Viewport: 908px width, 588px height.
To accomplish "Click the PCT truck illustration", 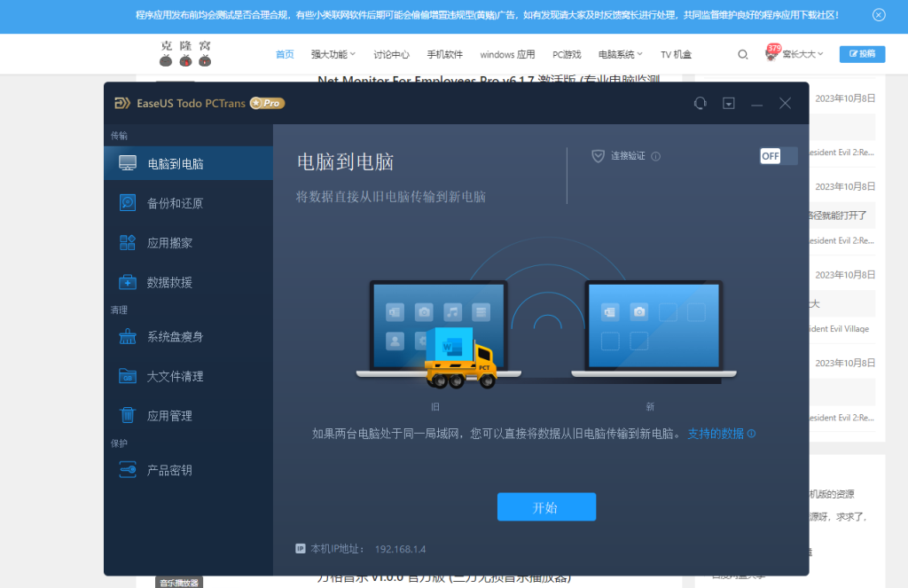I will 461,358.
